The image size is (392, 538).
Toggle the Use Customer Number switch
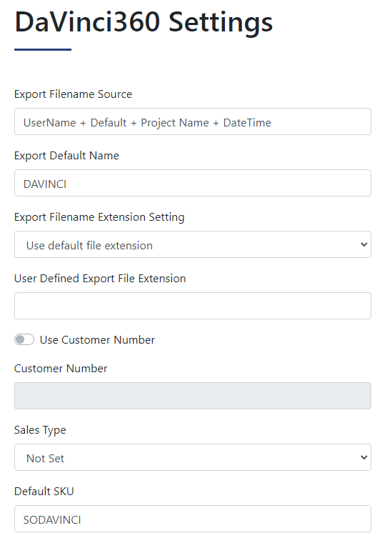coord(24,339)
